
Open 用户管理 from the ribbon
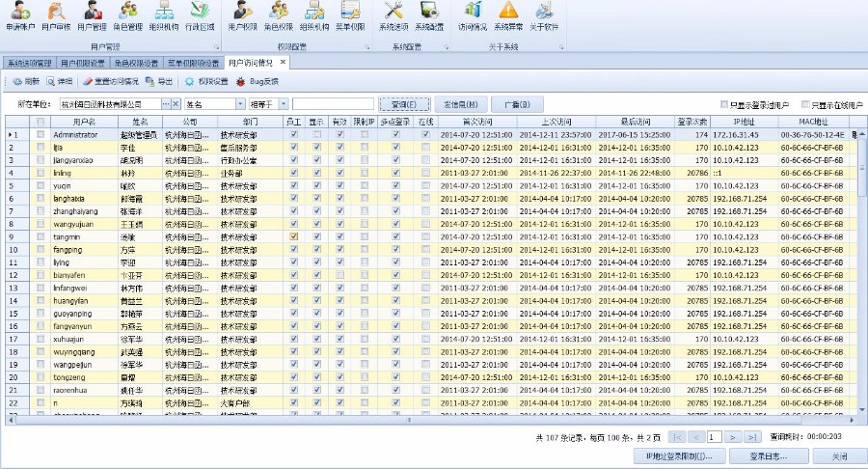coord(92,16)
